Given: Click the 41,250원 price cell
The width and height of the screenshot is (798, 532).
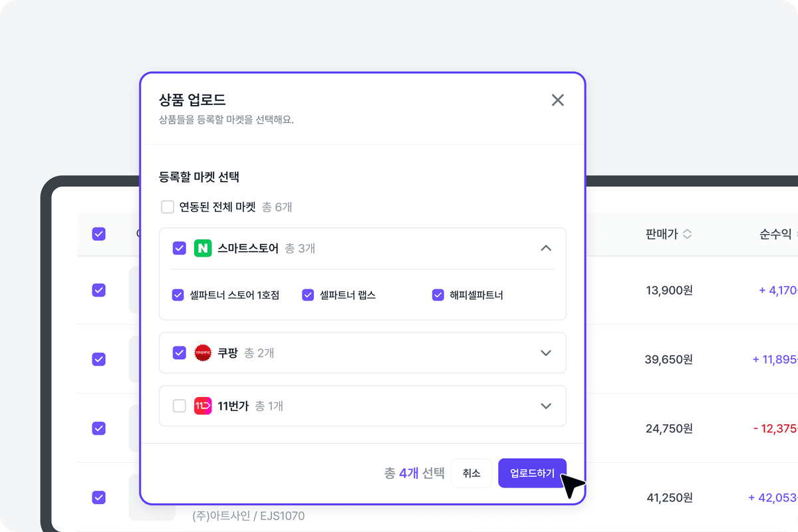Looking at the screenshot, I should 669,497.
